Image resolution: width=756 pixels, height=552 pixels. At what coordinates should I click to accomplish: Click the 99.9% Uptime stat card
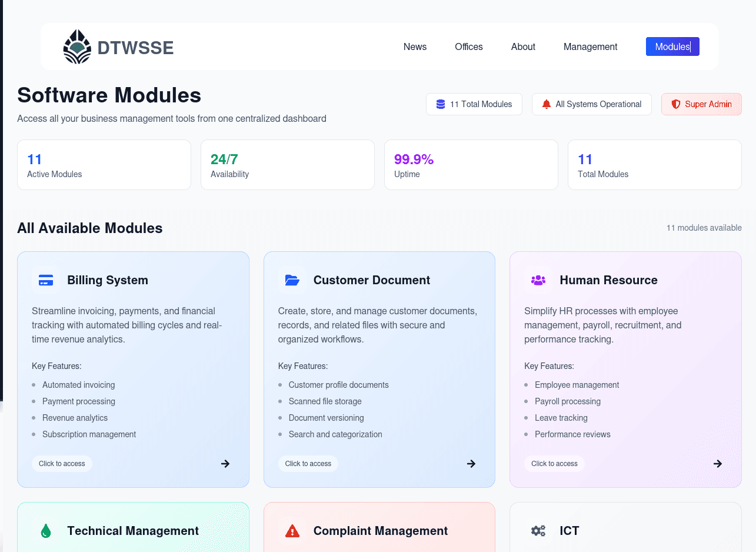(471, 165)
